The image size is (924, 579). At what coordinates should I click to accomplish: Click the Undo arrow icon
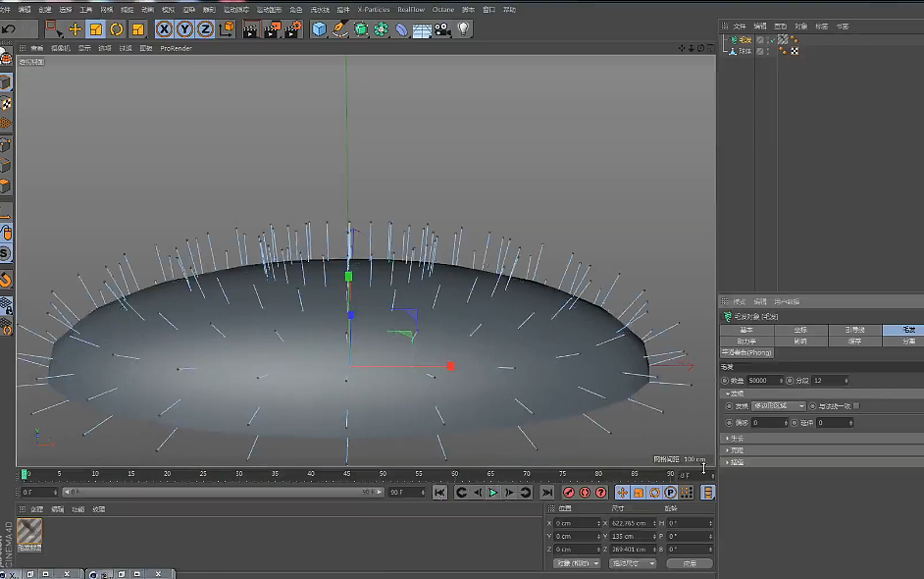(9, 29)
